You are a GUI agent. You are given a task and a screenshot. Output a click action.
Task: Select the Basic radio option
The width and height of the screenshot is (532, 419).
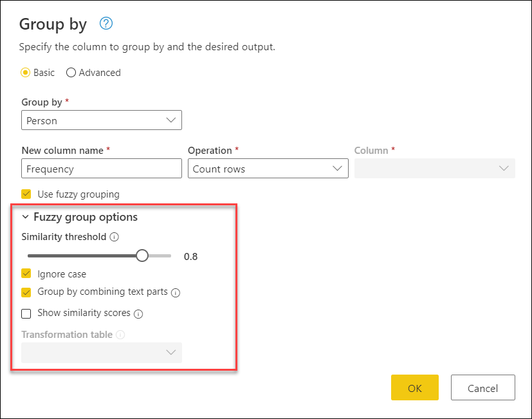tap(26, 73)
